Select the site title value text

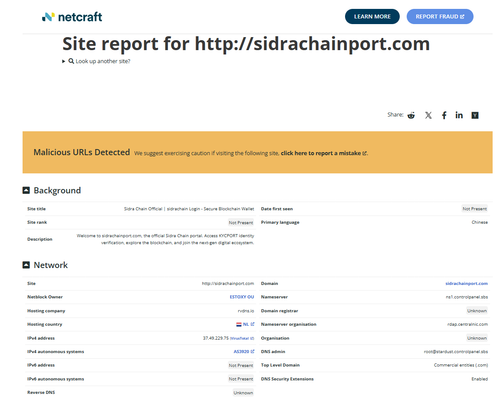(189, 209)
